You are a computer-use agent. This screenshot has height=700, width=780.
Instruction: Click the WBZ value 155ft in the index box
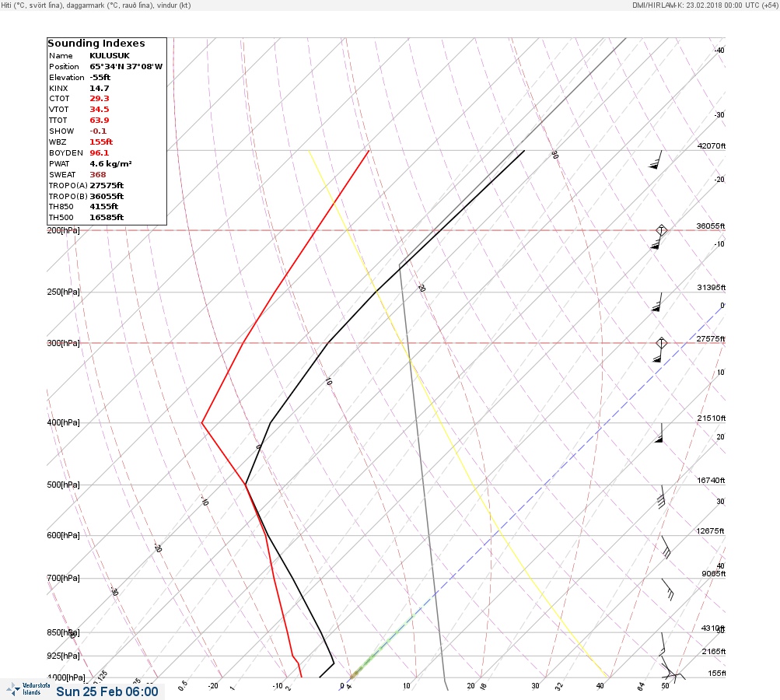click(x=101, y=142)
